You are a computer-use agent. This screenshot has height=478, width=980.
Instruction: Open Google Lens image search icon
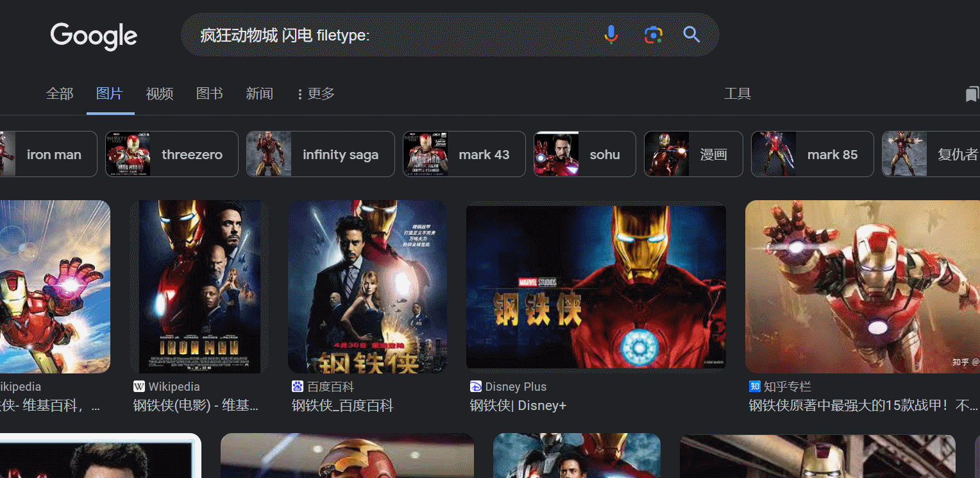(x=653, y=35)
